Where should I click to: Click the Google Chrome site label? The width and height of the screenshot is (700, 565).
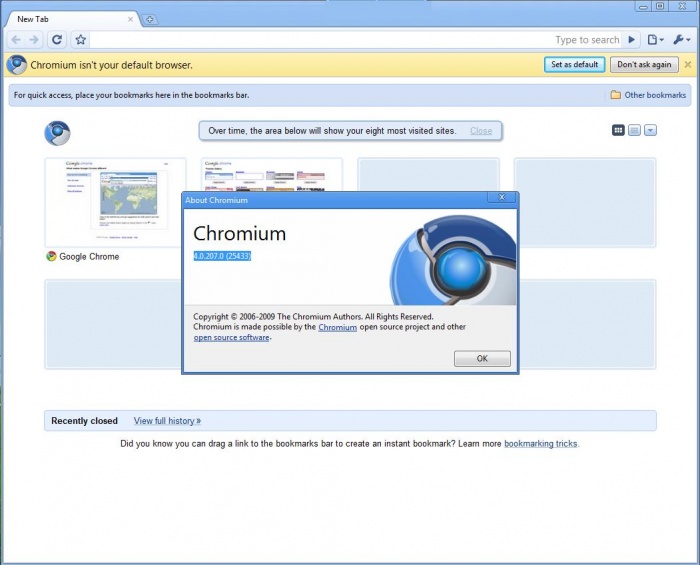click(x=89, y=257)
